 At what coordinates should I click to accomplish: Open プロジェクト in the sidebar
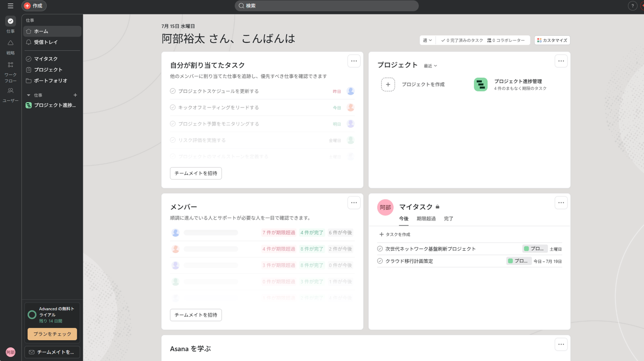point(52,70)
